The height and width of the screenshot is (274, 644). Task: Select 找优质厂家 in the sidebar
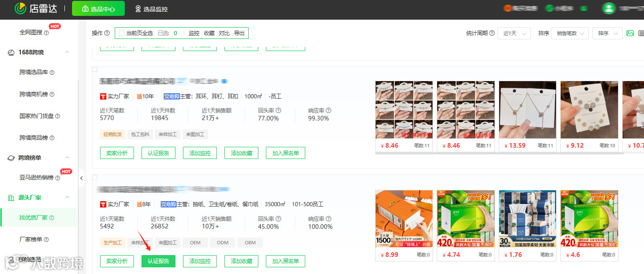pyautogui.click(x=39, y=218)
